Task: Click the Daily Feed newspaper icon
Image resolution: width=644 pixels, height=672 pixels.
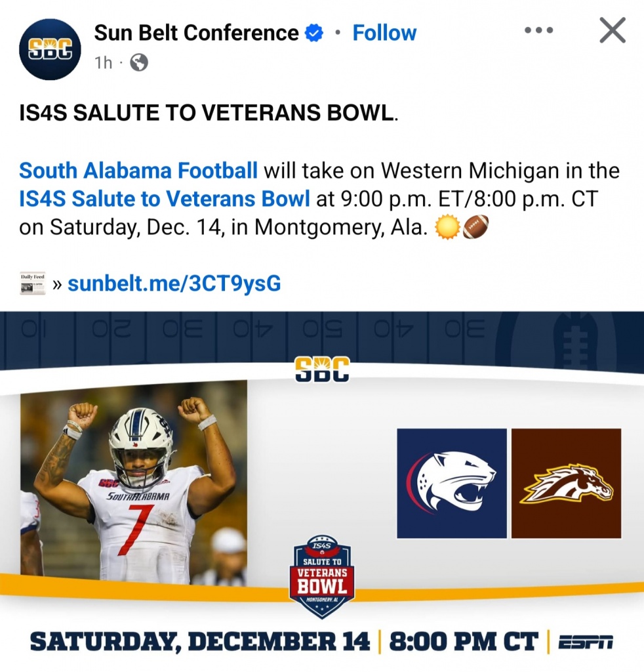Action: (x=32, y=283)
